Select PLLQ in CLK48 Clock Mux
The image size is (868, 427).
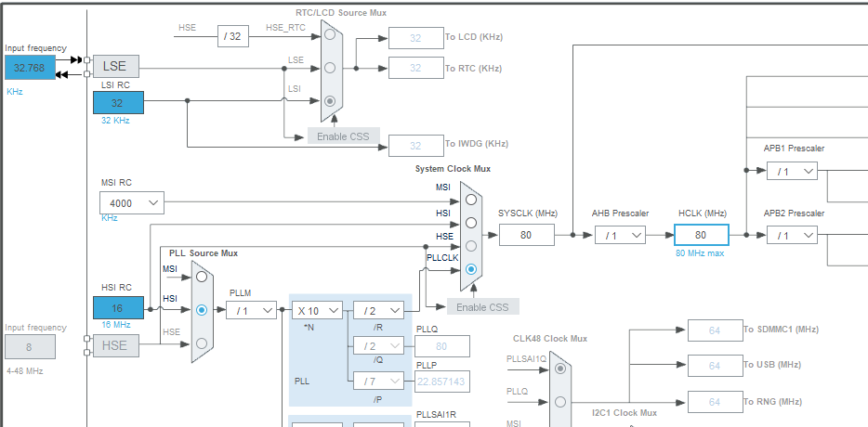[560, 401]
